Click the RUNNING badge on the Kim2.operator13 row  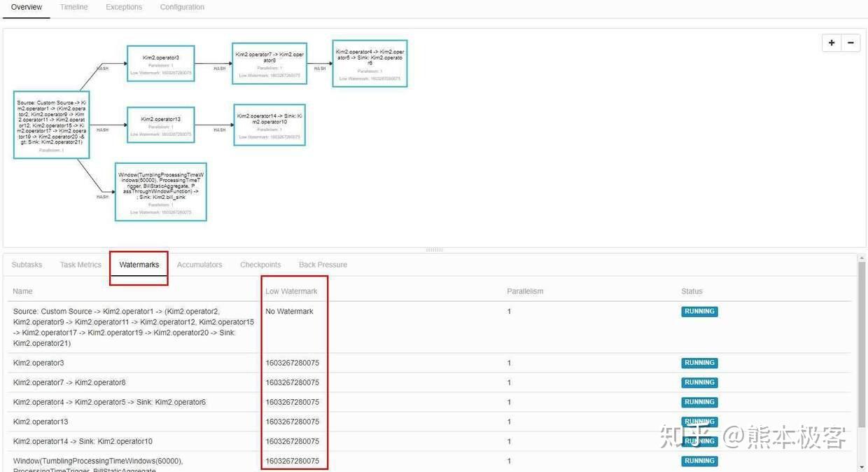pyautogui.click(x=699, y=422)
